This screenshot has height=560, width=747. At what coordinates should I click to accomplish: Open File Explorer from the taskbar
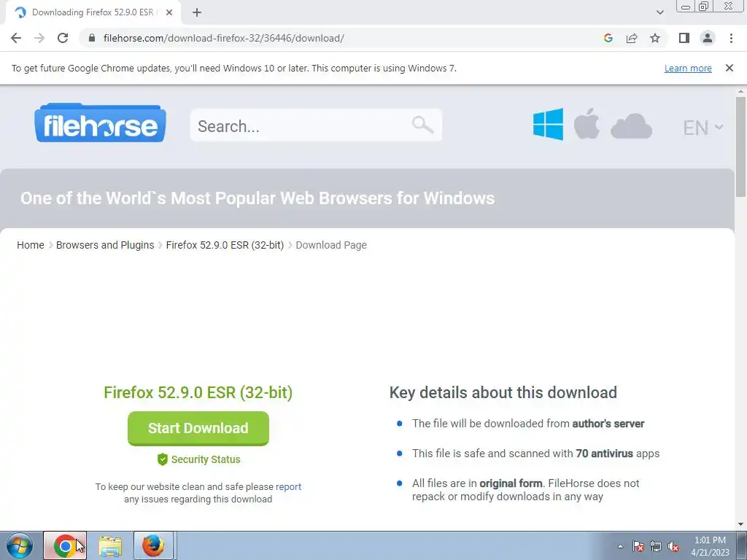tap(110, 545)
